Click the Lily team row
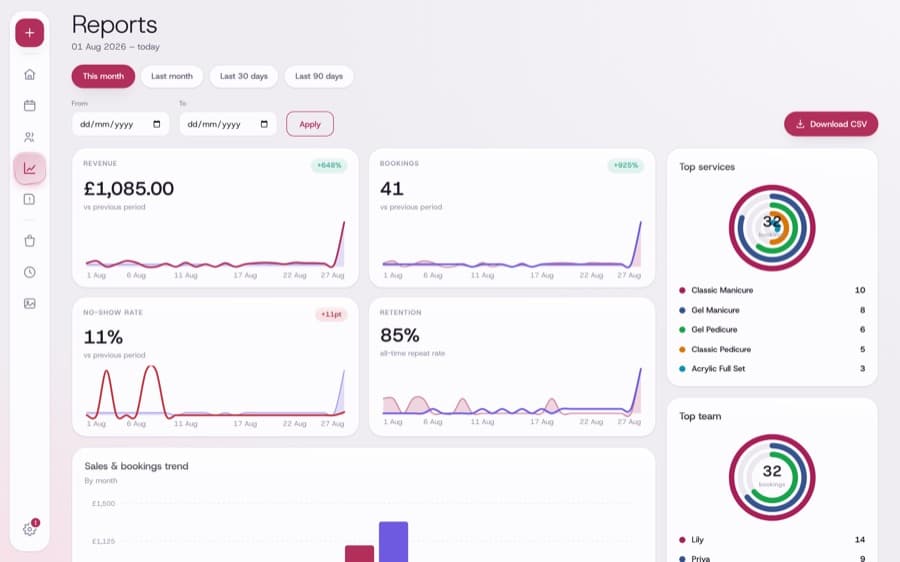The width and height of the screenshot is (900, 562). pyautogui.click(x=772, y=540)
